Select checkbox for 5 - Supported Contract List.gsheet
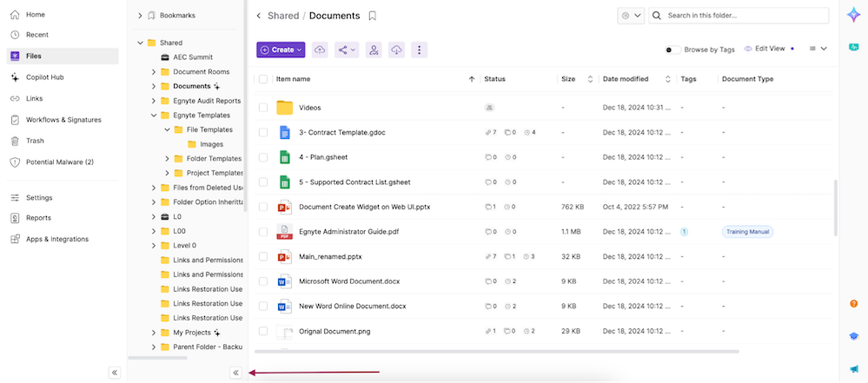The image size is (868, 383). point(263,182)
